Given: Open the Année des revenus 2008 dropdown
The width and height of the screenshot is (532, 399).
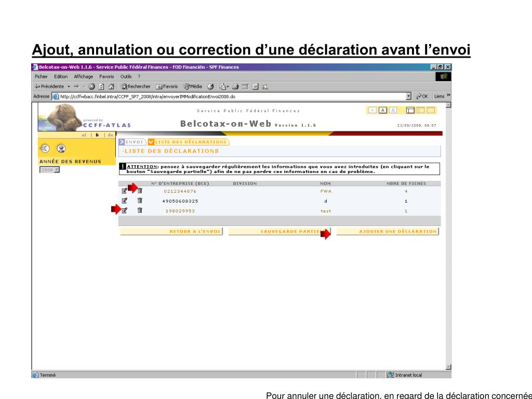Looking at the screenshot, I should 49,170.
